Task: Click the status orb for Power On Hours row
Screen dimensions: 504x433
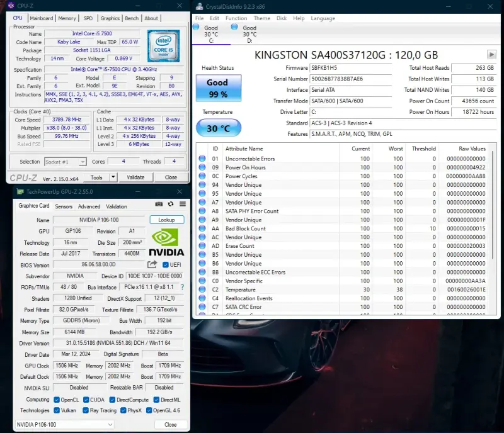Action: tap(202, 167)
